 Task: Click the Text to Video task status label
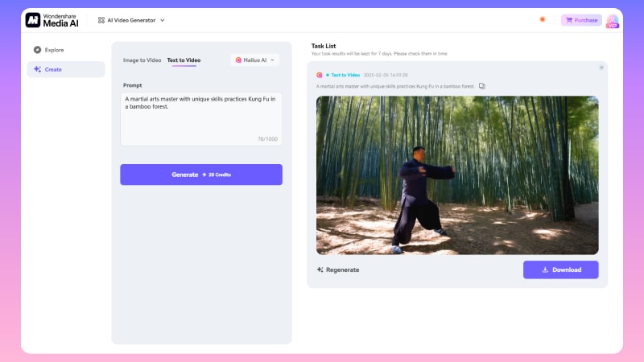[x=345, y=75]
